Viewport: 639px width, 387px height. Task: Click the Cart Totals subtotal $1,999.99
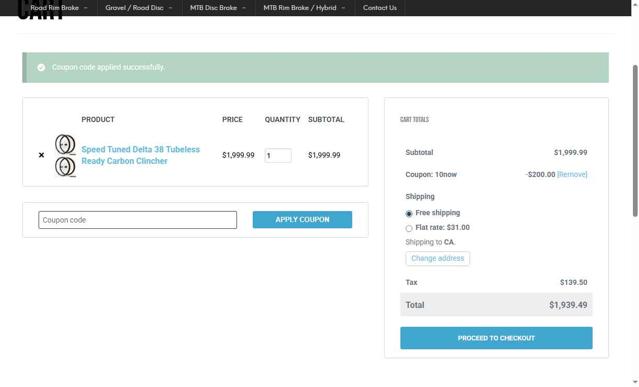570,152
